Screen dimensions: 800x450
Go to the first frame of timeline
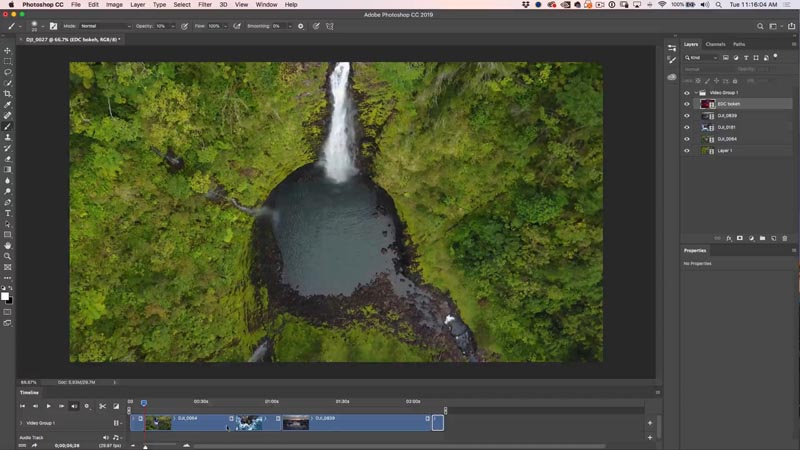pos(22,406)
